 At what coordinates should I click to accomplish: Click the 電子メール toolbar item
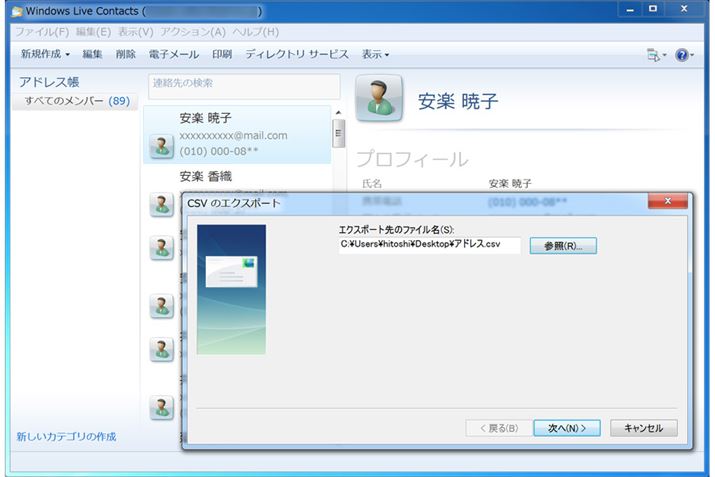(174, 54)
